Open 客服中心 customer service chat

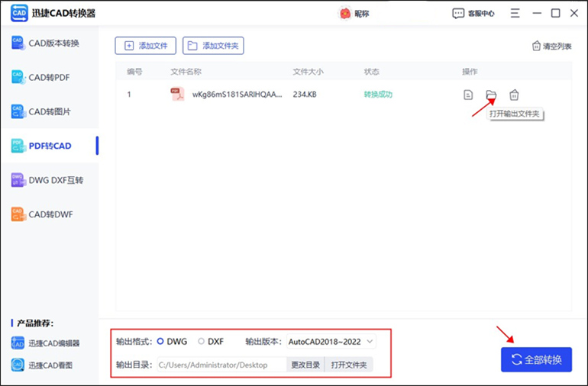[x=473, y=14]
